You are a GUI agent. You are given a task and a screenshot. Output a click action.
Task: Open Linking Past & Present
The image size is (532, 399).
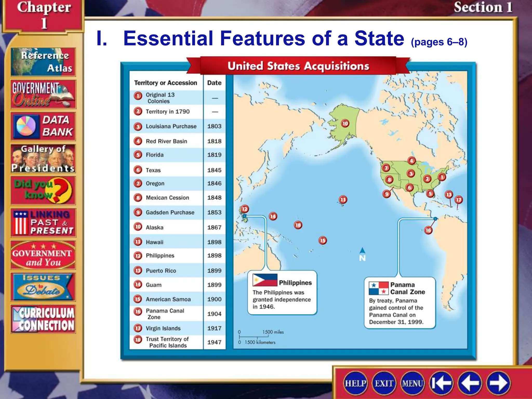click(x=43, y=223)
